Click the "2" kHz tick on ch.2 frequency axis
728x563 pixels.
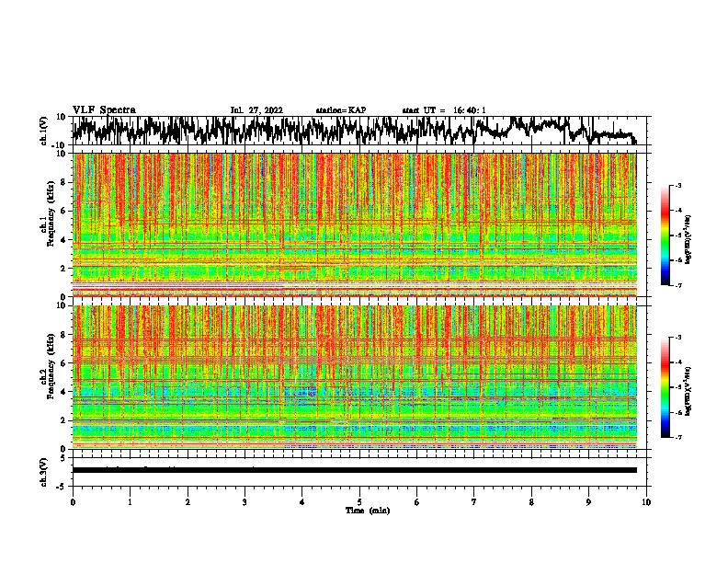click(x=63, y=420)
